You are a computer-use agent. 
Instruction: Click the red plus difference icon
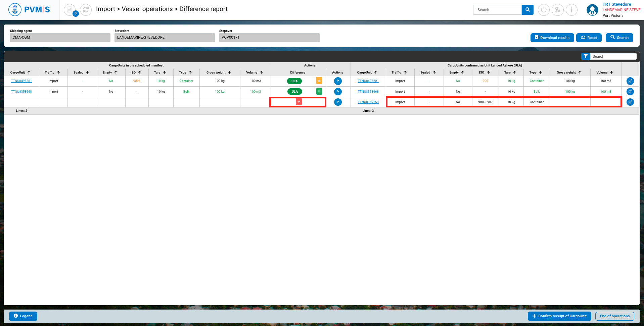coord(299,102)
